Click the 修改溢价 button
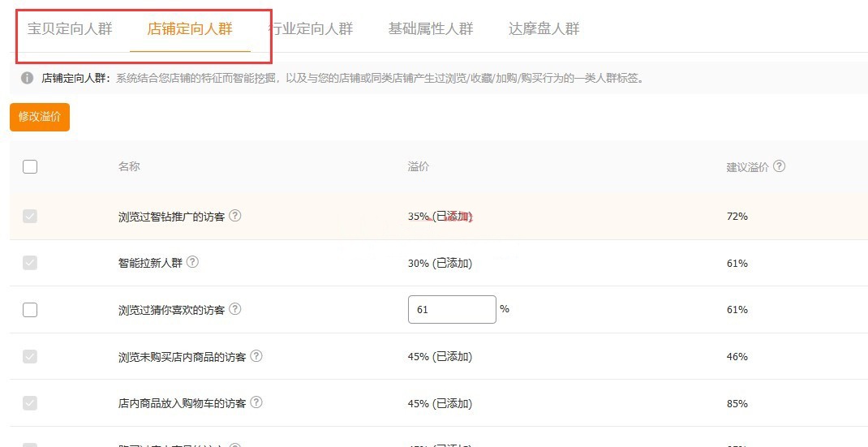This screenshot has width=868, height=447. tap(40, 117)
